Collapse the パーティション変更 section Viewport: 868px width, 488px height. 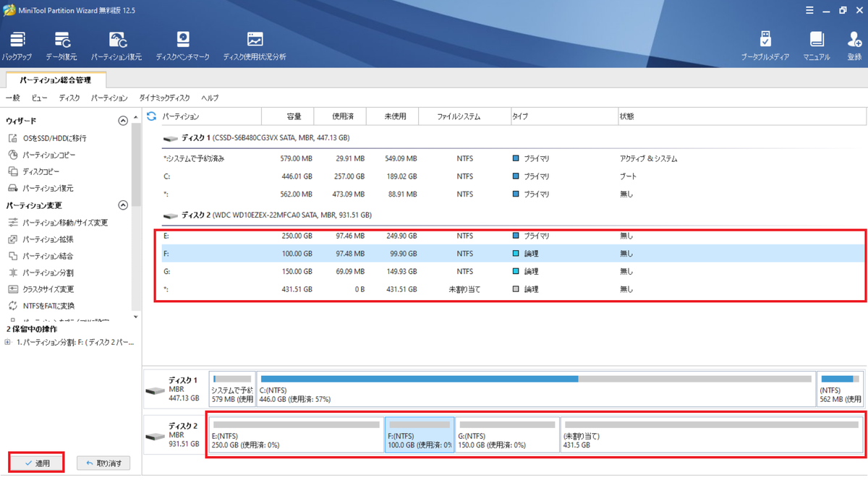pyautogui.click(x=123, y=205)
